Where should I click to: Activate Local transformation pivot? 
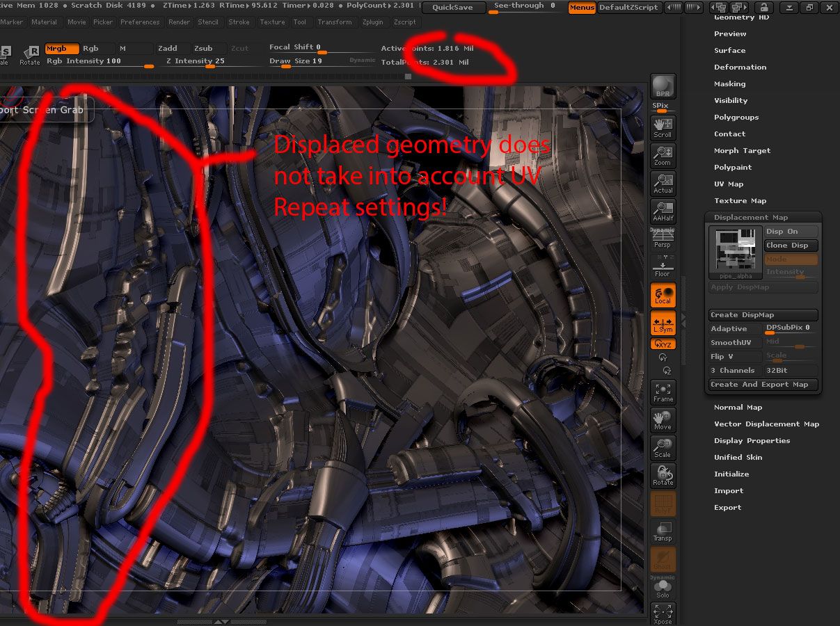pyautogui.click(x=662, y=295)
